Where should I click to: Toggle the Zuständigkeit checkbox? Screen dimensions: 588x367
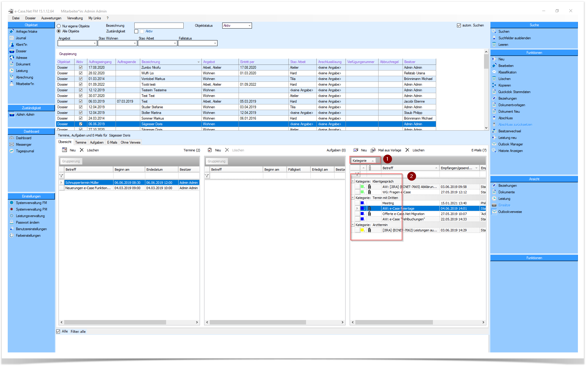click(x=136, y=31)
